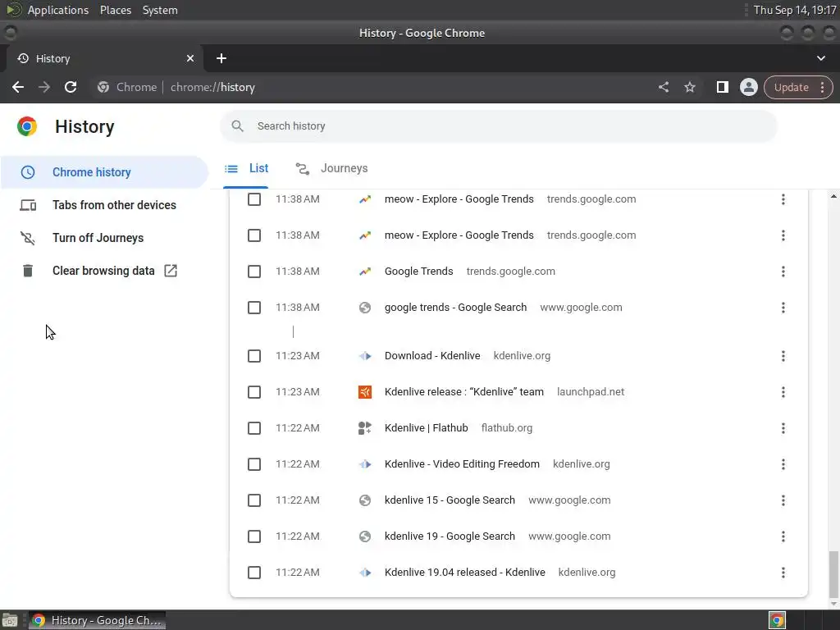
Task: Share this page using share icon
Action: (663, 87)
